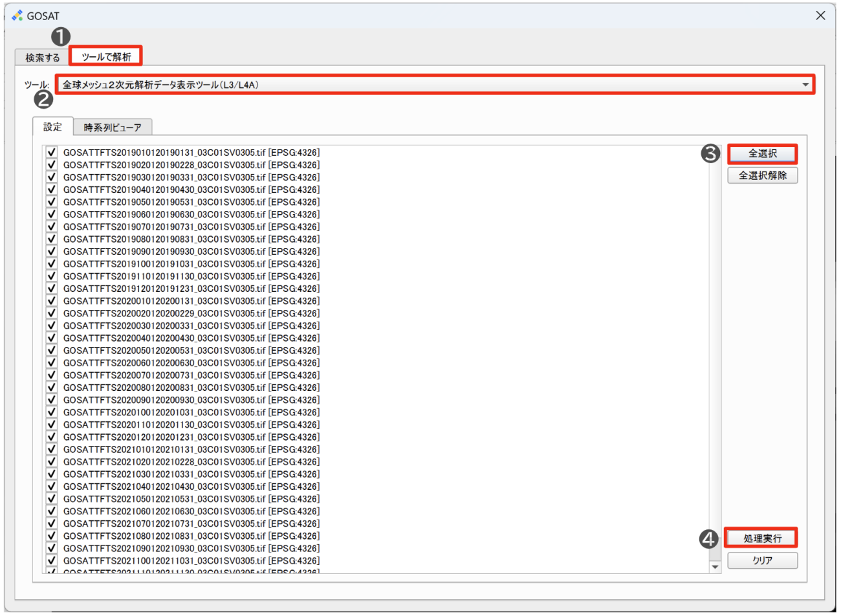This screenshot has width=841, height=616.
Task: Click the 全選択解除 button
Action: [762, 175]
